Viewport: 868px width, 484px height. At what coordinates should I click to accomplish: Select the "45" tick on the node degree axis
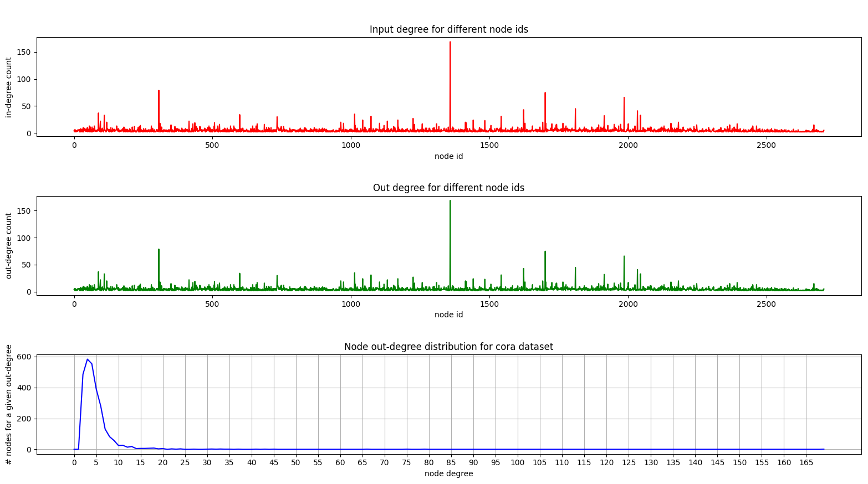tap(274, 462)
